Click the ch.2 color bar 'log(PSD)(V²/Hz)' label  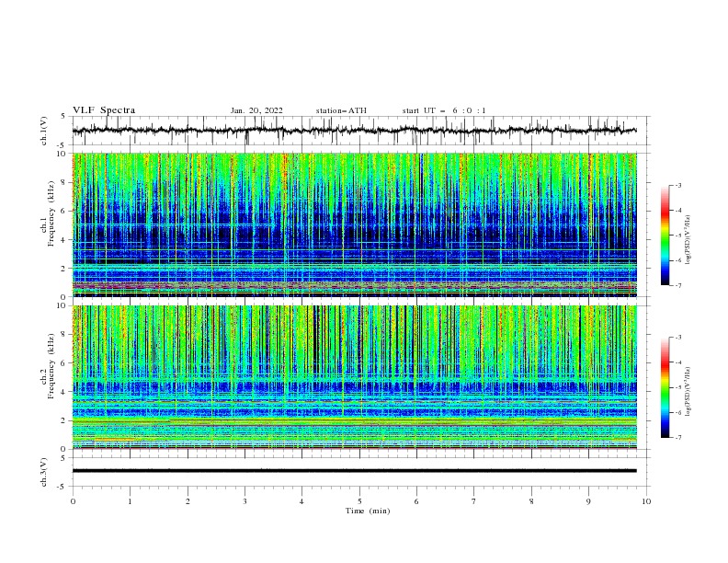point(688,392)
